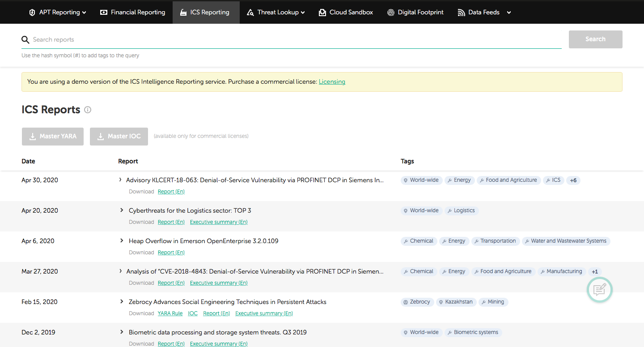Image resolution: width=644 pixels, height=347 pixels.
Task: Download Executive summary for Biometric data report
Action: [219, 344]
